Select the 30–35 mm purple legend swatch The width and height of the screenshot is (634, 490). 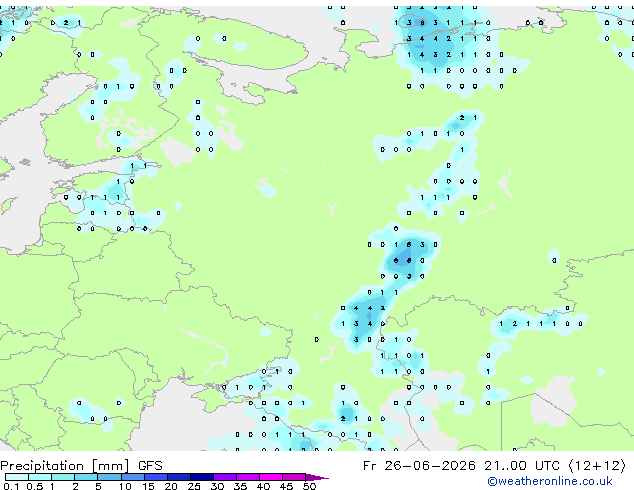(x=225, y=477)
